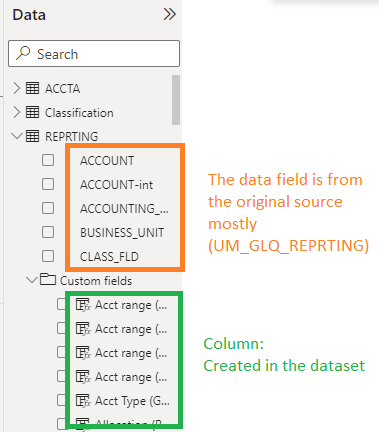Select the ACCOUNTING_... field label

pyautogui.click(x=124, y=209)
